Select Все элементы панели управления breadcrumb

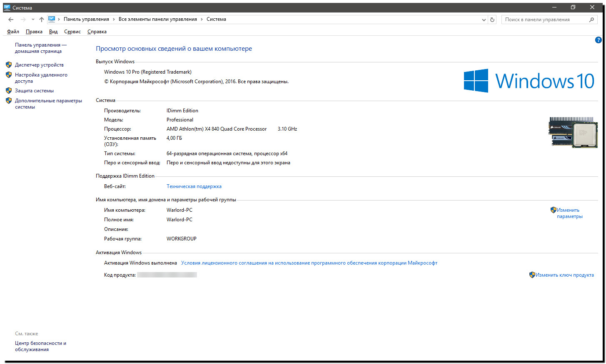pyautogui.click(x=158, y=19)
